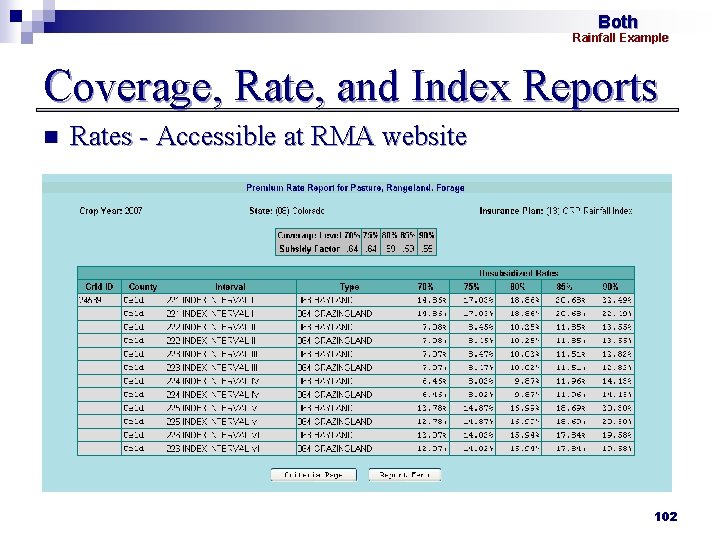The image size is (720, 540).
Task: Click the 'Interval' column header
Action: coord(230,287)
